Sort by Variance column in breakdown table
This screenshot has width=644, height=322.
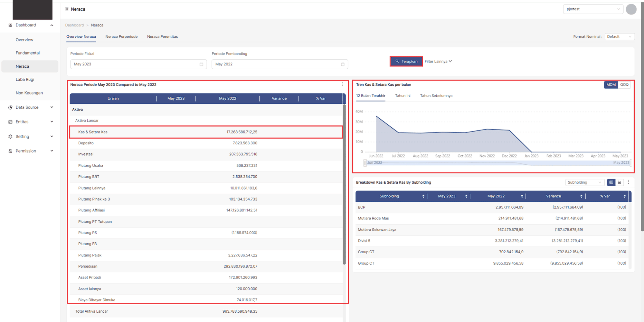[581, 196]
